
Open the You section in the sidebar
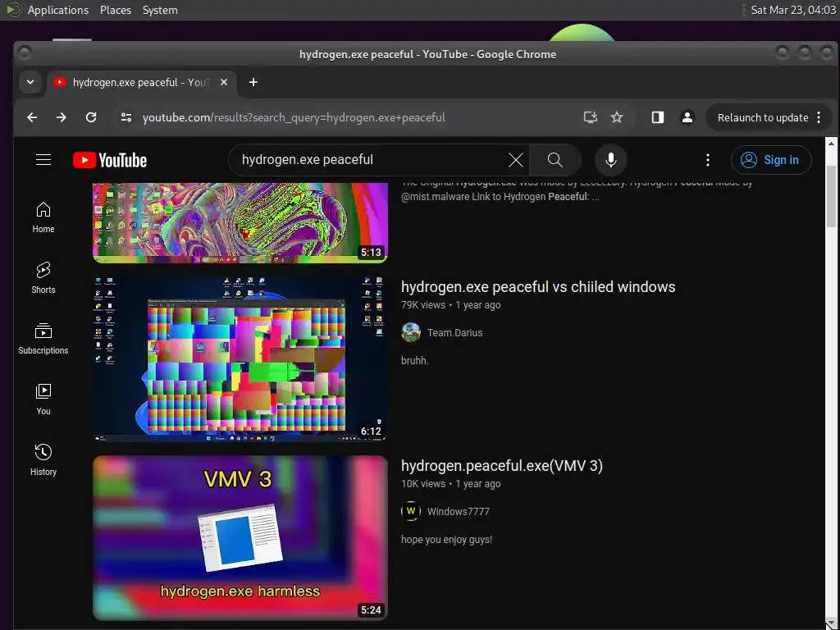(x=43, y=399)
